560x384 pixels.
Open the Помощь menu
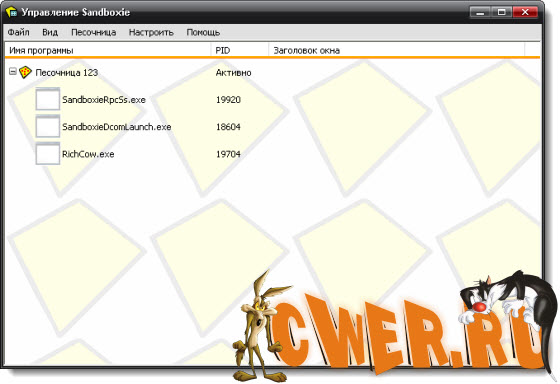(203, 33)
